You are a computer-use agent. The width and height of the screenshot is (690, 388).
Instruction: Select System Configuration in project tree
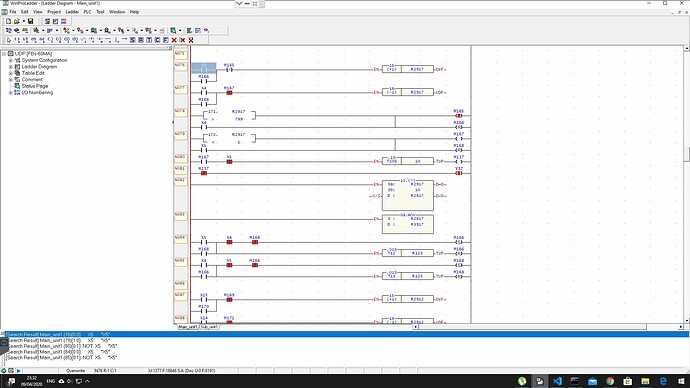[44, 60]
